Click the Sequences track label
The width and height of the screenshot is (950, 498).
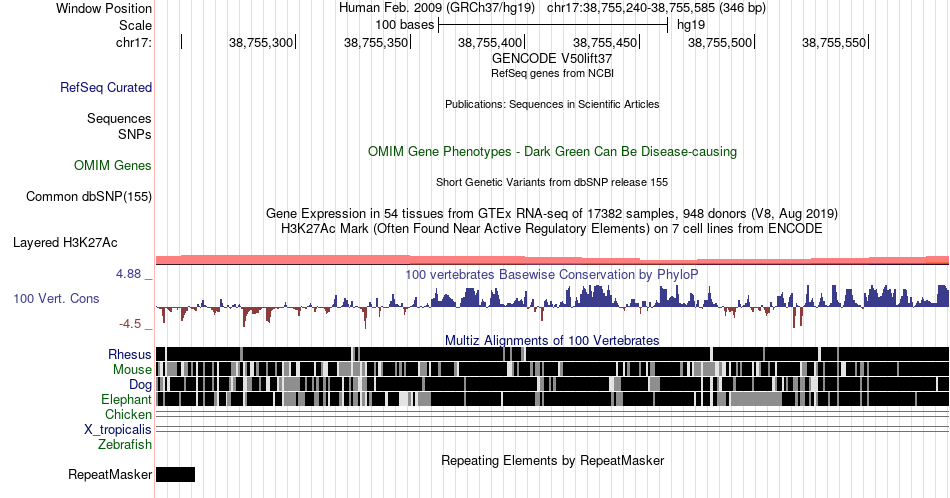tap(119, 118)
